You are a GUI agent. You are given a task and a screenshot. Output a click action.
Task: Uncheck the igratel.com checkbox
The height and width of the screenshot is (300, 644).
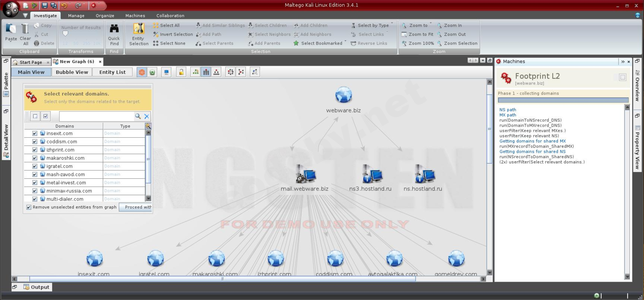point(35,166)
